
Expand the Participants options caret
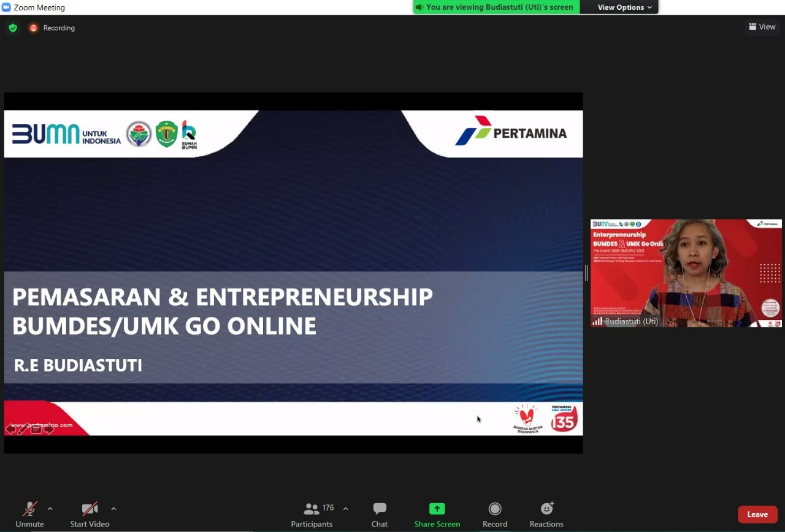pyautogui.click(x=345, y=509)
